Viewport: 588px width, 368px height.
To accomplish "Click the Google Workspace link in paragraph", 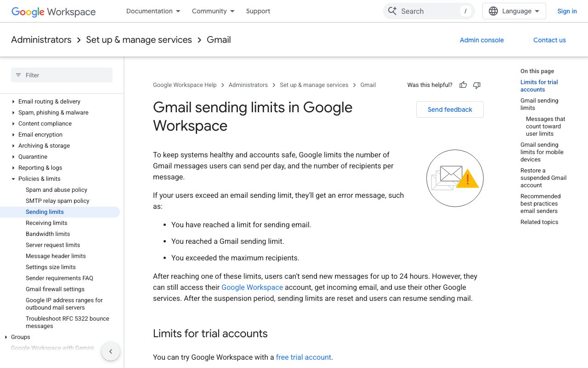I will click(x=252, y=287).
